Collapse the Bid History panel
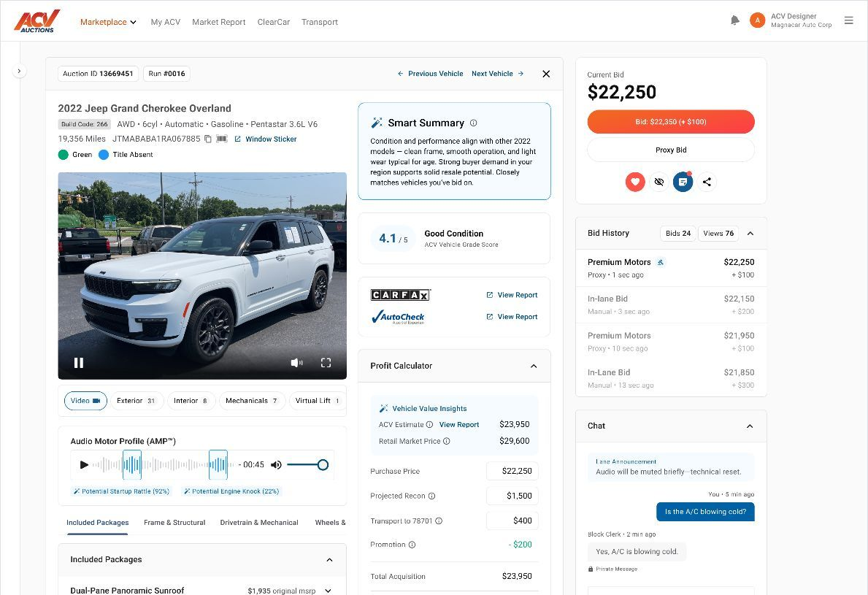 click(750, 233)
